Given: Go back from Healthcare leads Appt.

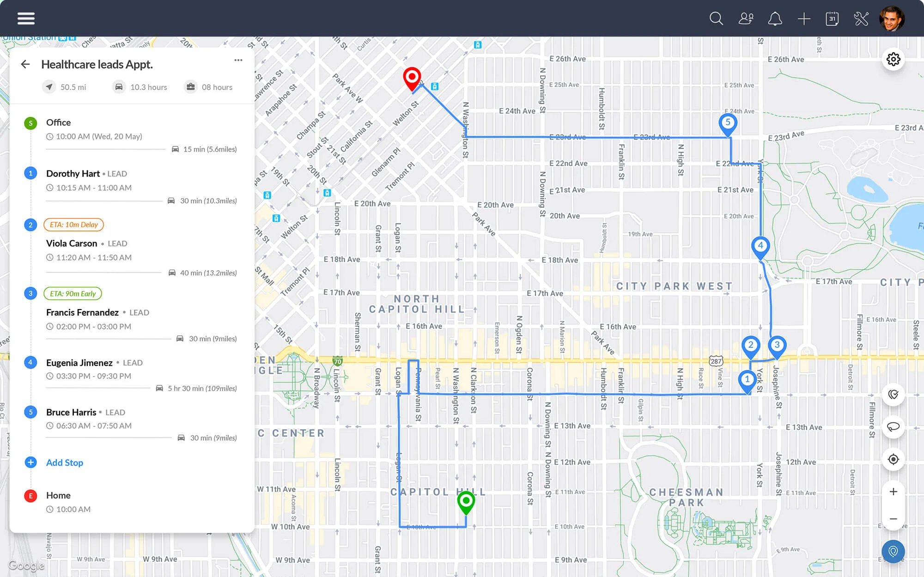Looking at the screenshot, I should pos(25,64).
